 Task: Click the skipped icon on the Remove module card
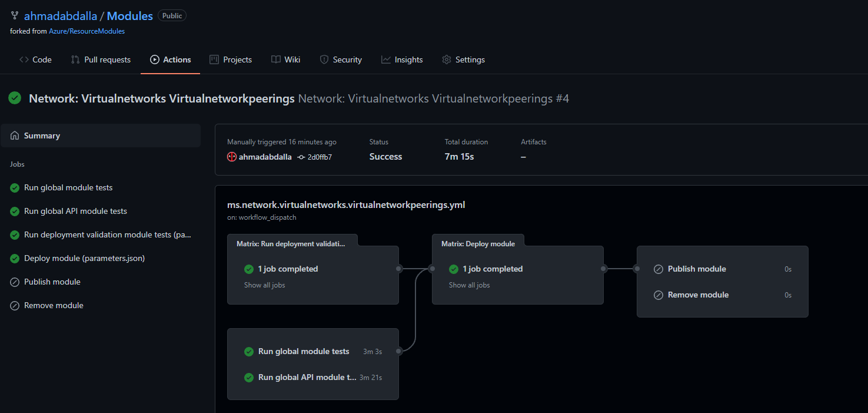[659, 295]
